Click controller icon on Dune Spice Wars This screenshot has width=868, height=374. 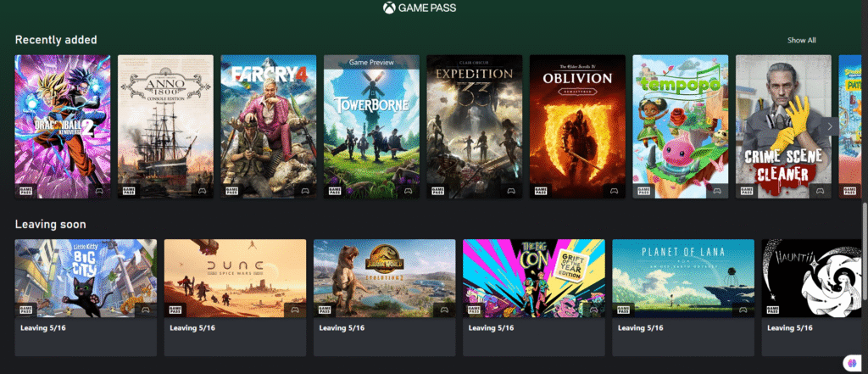click(295, 310)
